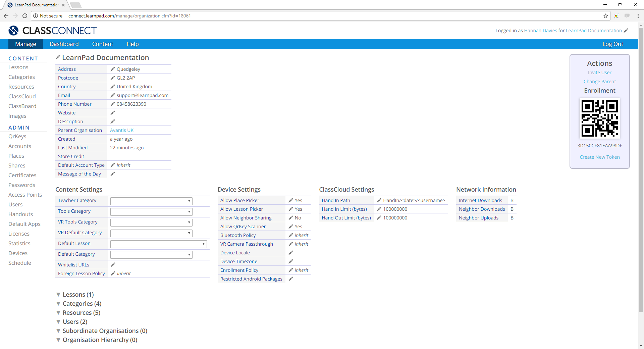Click the Enrollment Policy edit pencil

pyautogui.click(x=291, y=270)
